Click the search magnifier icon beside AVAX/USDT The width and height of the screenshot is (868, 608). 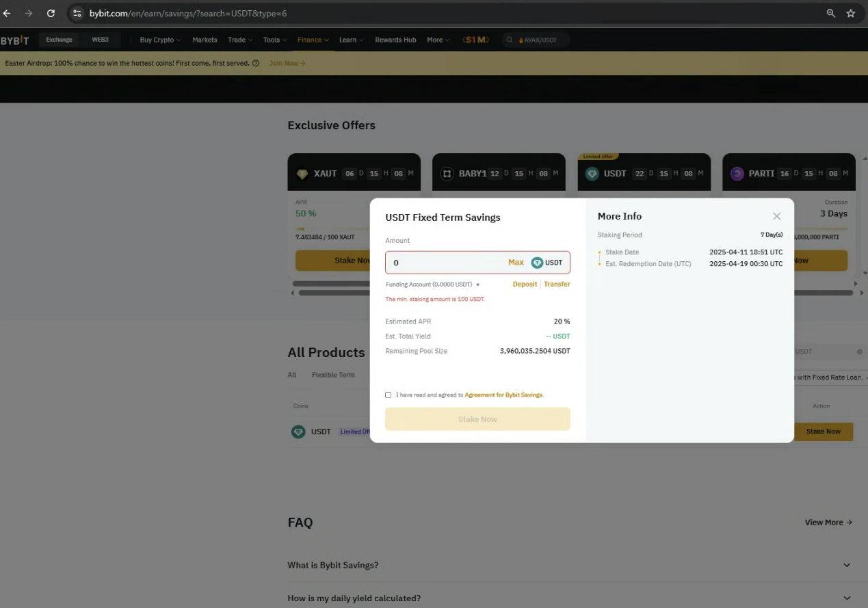(x=510, y=40)
